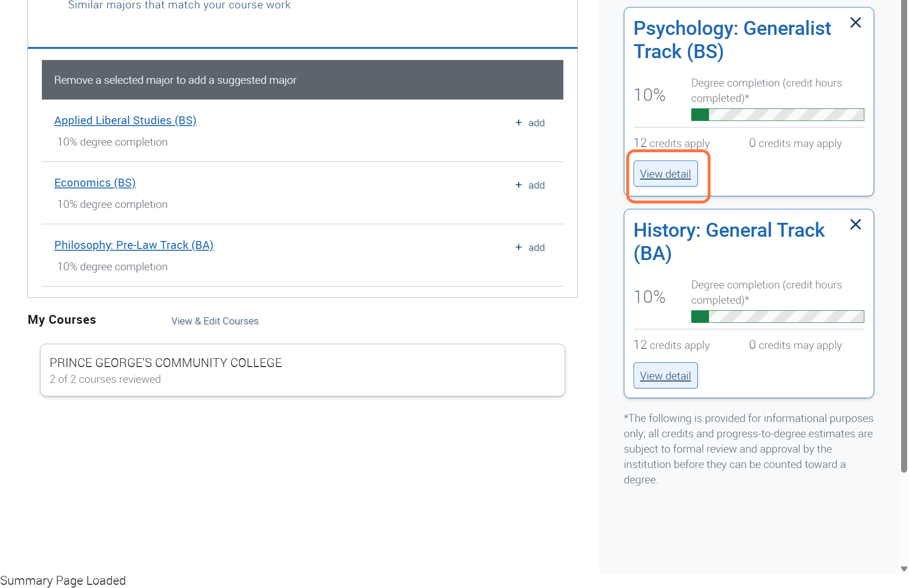Click the 'Summary Page Loaded' status text

(63, 581)
